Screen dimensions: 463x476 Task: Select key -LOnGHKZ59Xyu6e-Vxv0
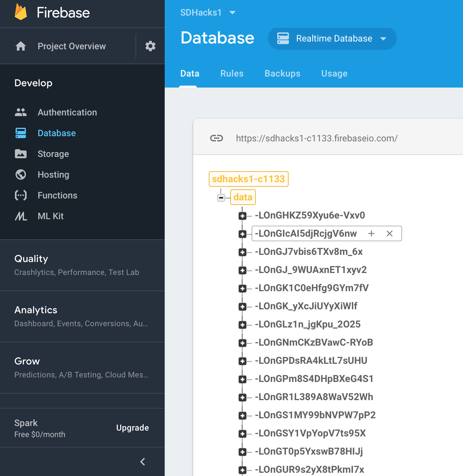tap(310, 215)
